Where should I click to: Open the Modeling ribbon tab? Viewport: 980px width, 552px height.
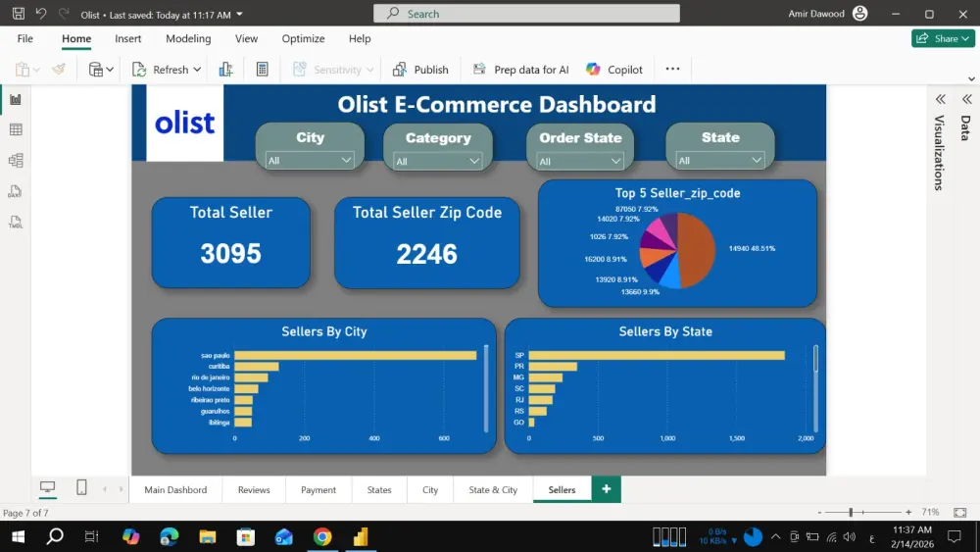click(x=188, y=38)
